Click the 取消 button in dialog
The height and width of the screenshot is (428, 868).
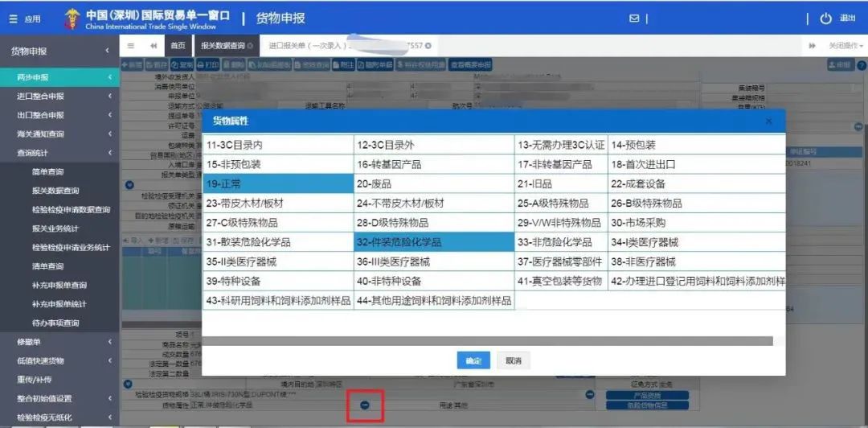tap(513, 360)
